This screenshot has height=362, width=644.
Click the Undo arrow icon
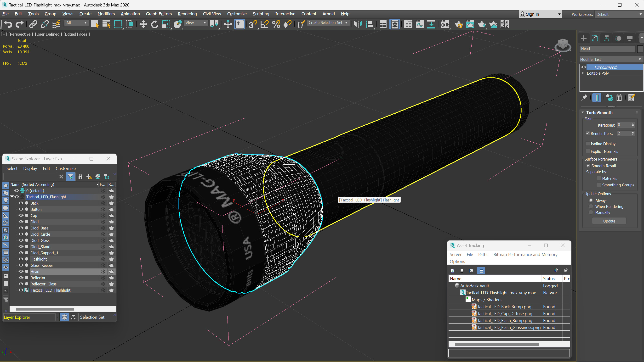coord(8,24)
